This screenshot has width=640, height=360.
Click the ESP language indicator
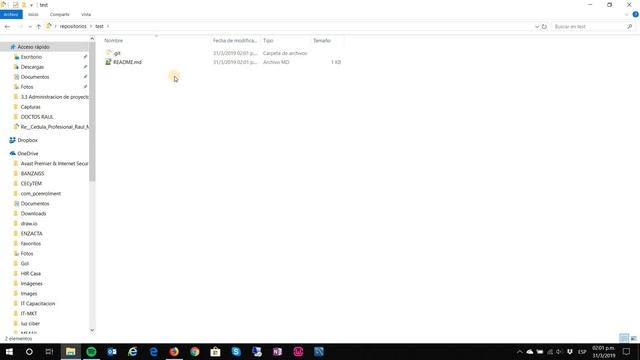(582, 352)
